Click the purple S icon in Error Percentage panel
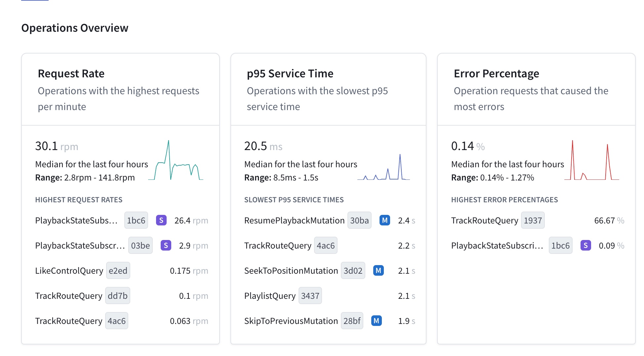The width and height of the screenshot is (644, 356). (585, 245)
